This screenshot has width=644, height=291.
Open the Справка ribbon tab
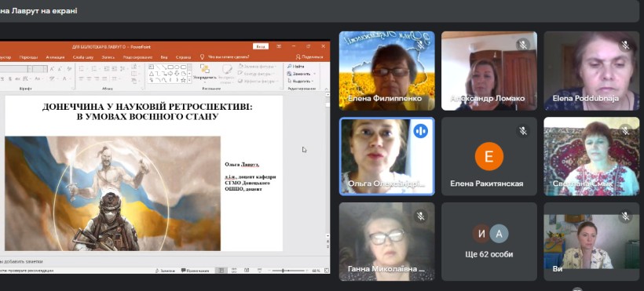[183, 57]
